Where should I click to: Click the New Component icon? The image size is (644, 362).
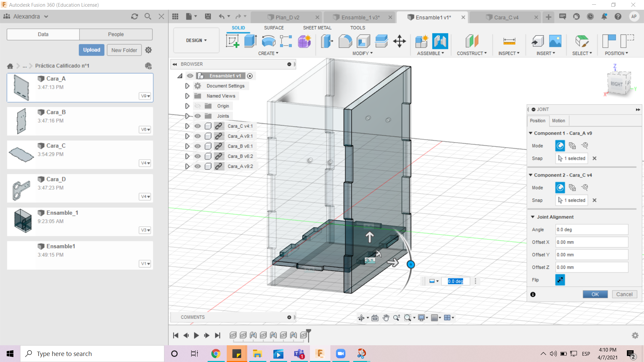point(422,41)
